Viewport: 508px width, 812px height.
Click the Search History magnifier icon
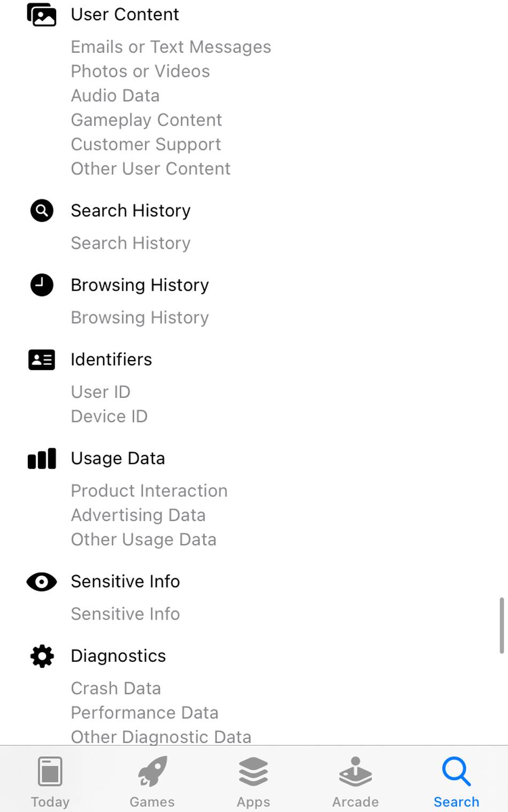click(x=42, y=210)
